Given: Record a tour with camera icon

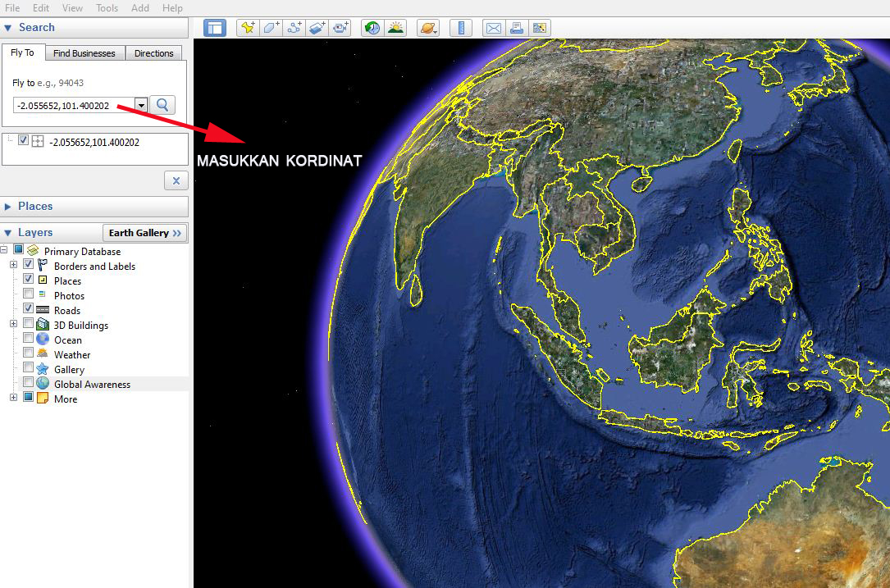Looking at the screenshot, I should [x=340, y=28].
